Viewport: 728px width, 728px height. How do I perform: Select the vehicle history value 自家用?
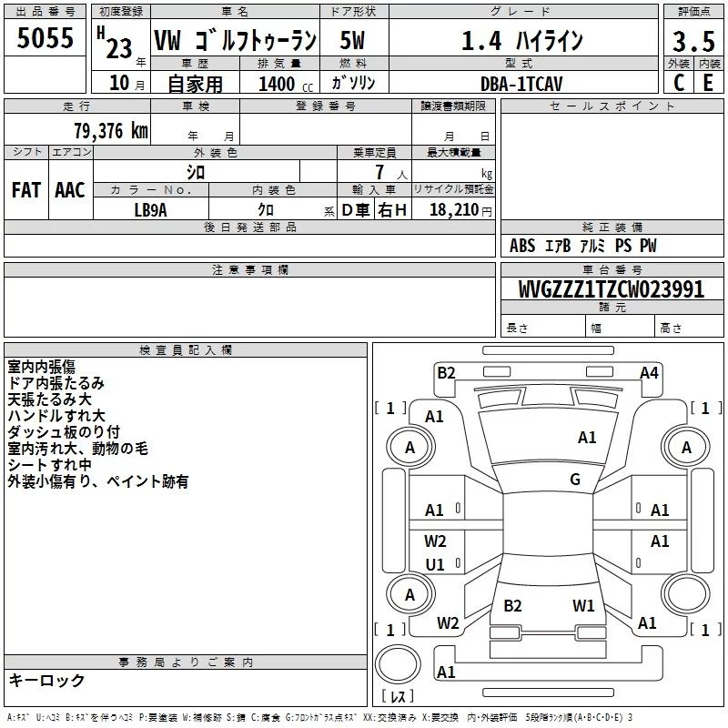point(195,84)
